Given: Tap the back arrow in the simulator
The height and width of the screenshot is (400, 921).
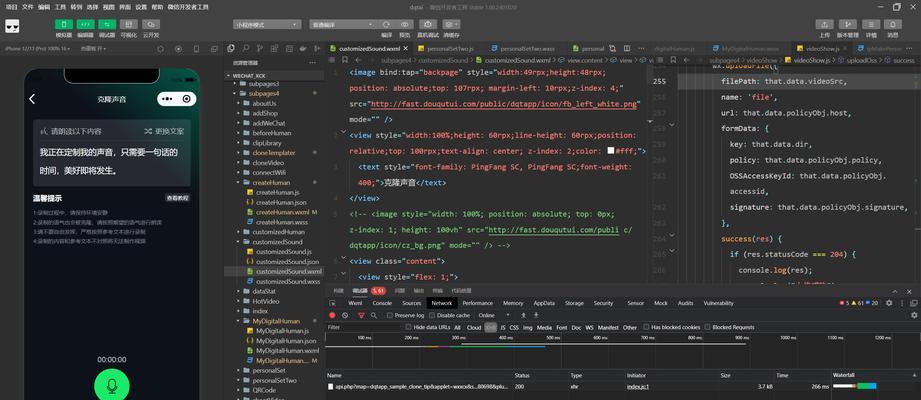Looking at the screenshot, I should tap(32, 99).
